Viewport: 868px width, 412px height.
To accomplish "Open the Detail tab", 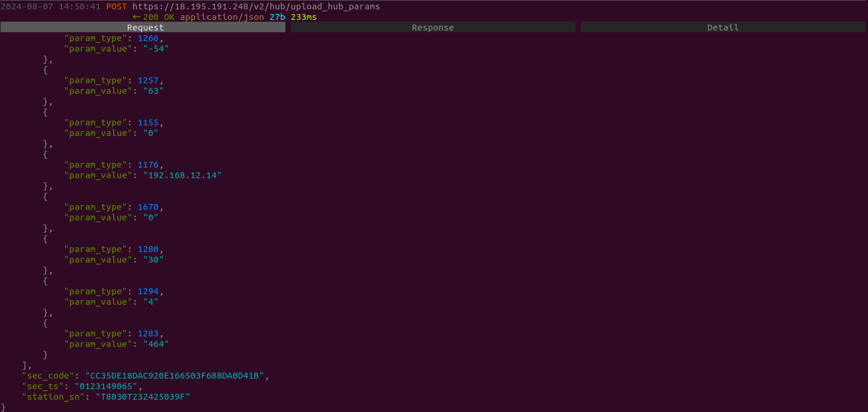I will (723, 28).
